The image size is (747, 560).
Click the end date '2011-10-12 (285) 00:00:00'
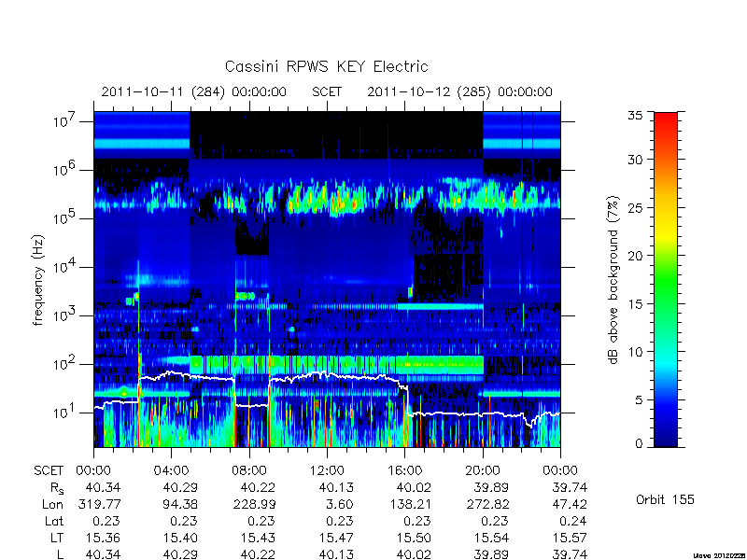click(x=459, y=91)
